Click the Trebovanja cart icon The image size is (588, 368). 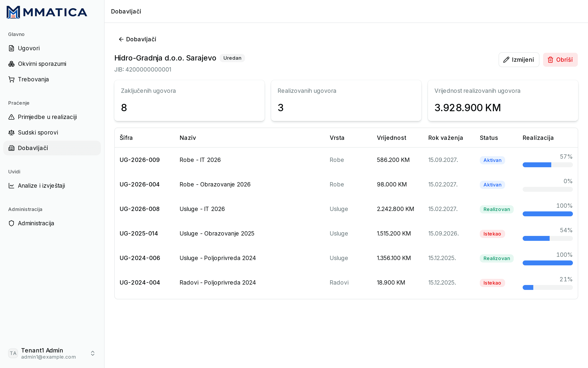point(11,79)
